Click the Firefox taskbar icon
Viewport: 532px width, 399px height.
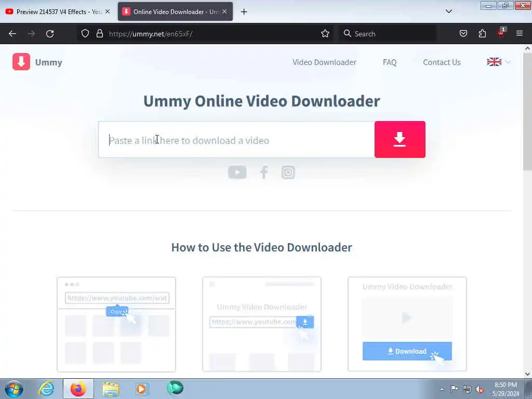[x=78, y=389]
